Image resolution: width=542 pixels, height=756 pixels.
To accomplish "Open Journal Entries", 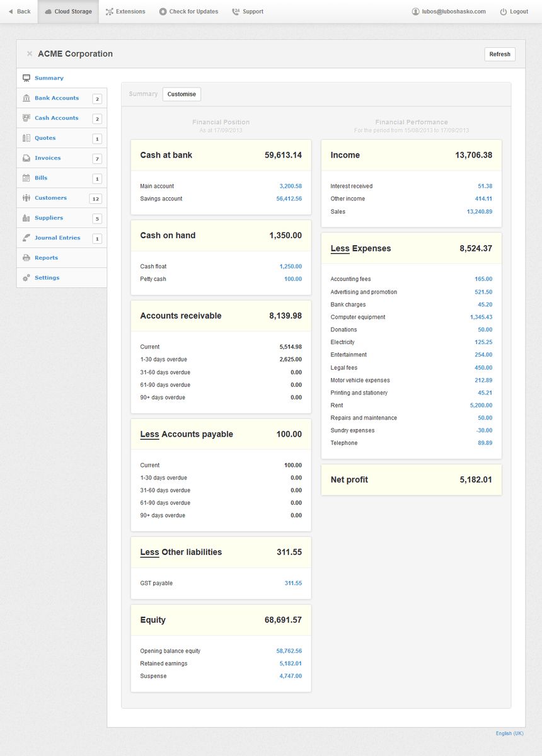I will point(56,238).
